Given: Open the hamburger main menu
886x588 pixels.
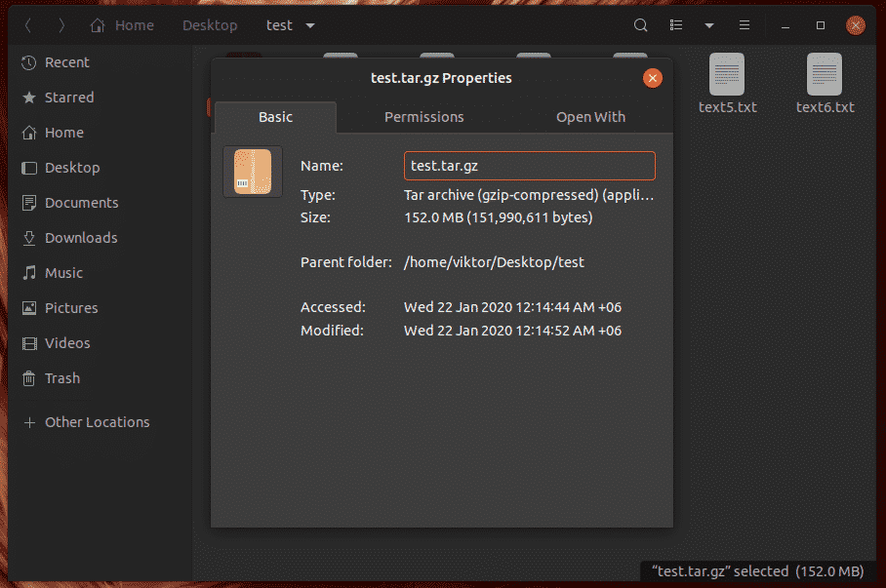Looking at the screenshot, I should 745,25.
